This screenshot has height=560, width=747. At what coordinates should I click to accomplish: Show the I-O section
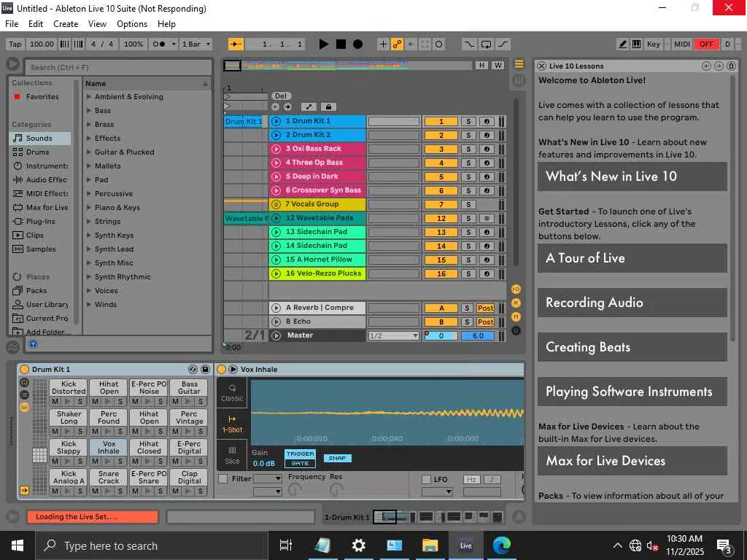tap(516, 289)
